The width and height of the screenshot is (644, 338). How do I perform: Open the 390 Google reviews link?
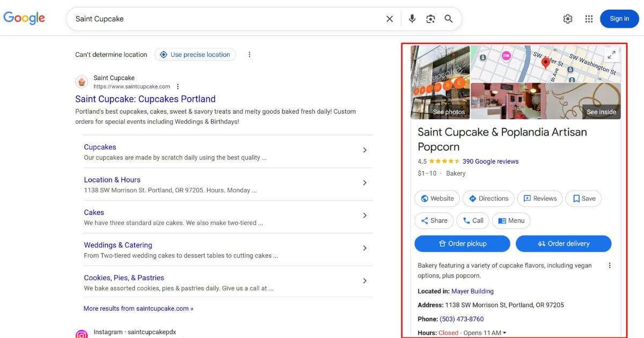[x=490, y=161]
